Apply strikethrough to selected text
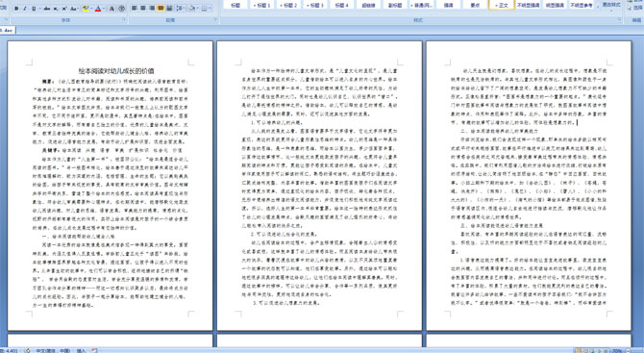The height and width of the screenshot is (353, 644). [47, 9]
